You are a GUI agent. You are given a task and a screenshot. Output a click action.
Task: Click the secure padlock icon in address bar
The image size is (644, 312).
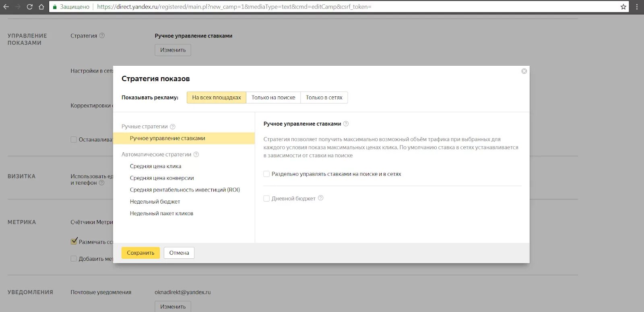coord(55,7)
